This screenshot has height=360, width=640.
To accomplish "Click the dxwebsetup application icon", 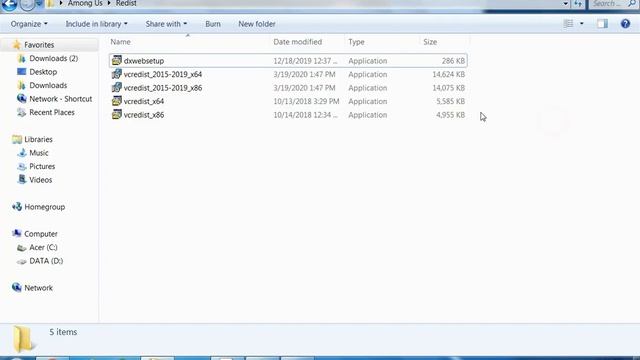I will (x=117, y=60).
